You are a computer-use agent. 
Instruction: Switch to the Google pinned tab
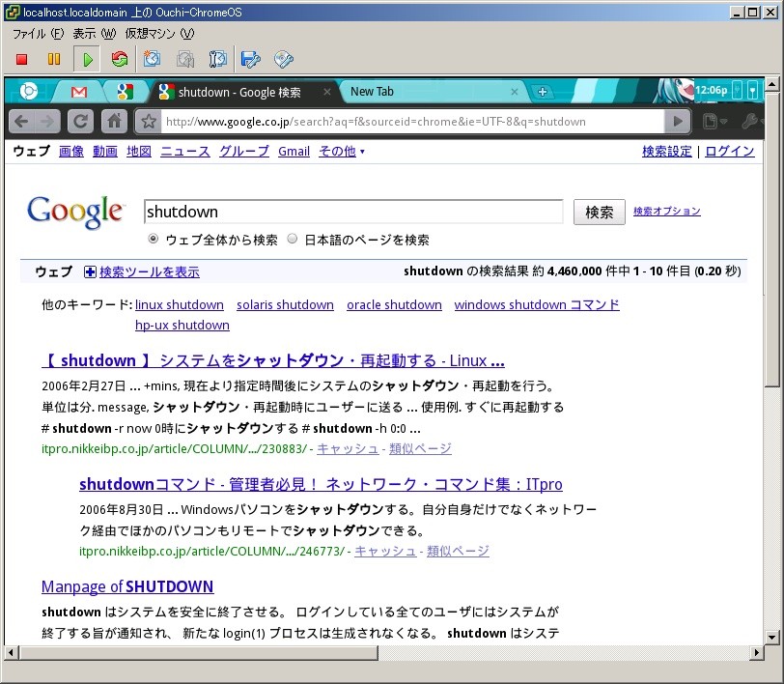[125, 92]
